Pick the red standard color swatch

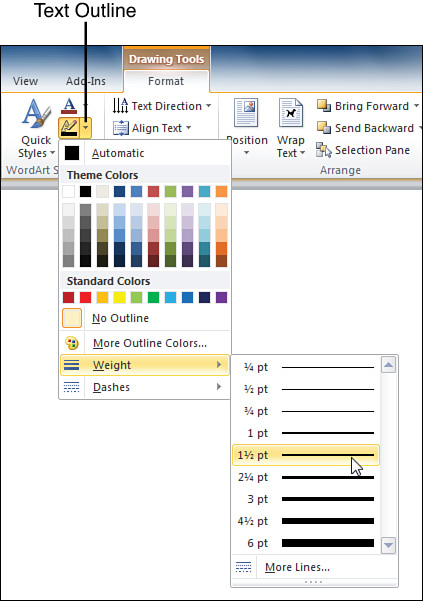(85, 297)
